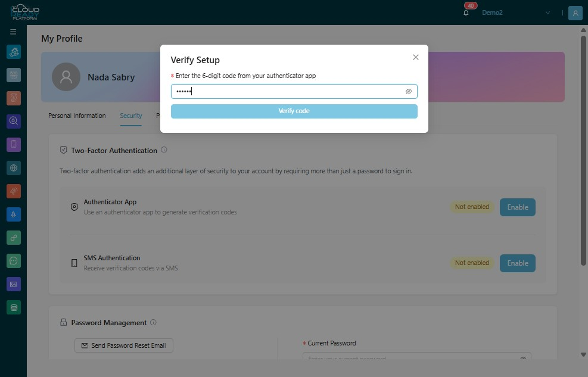Click the SMS Authentication phone icon

tap(74, 263)
